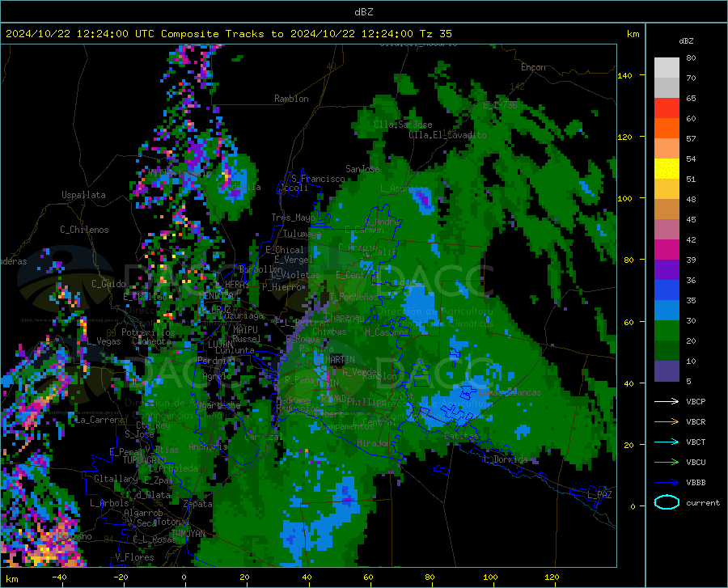Viewport: 728px width, 588px height.
Task: Select the light gray 70-80 dBZ swatch
Action: tap(667, 67)
